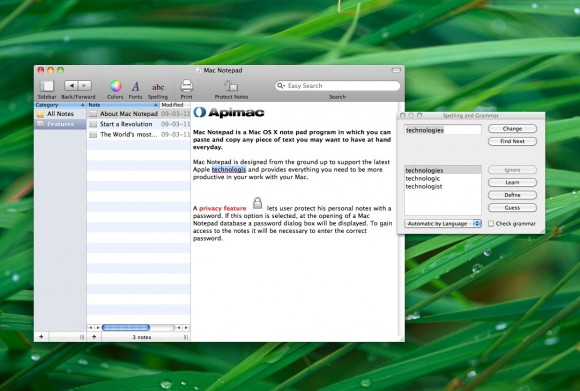Click the Find Next button

(x=512, y=141)
